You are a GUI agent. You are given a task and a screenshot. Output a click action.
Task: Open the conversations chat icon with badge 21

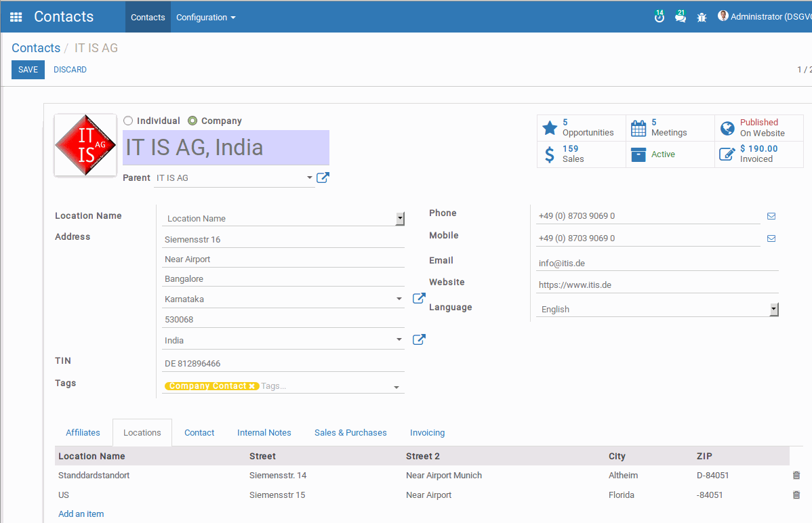[x=681, y=16]
